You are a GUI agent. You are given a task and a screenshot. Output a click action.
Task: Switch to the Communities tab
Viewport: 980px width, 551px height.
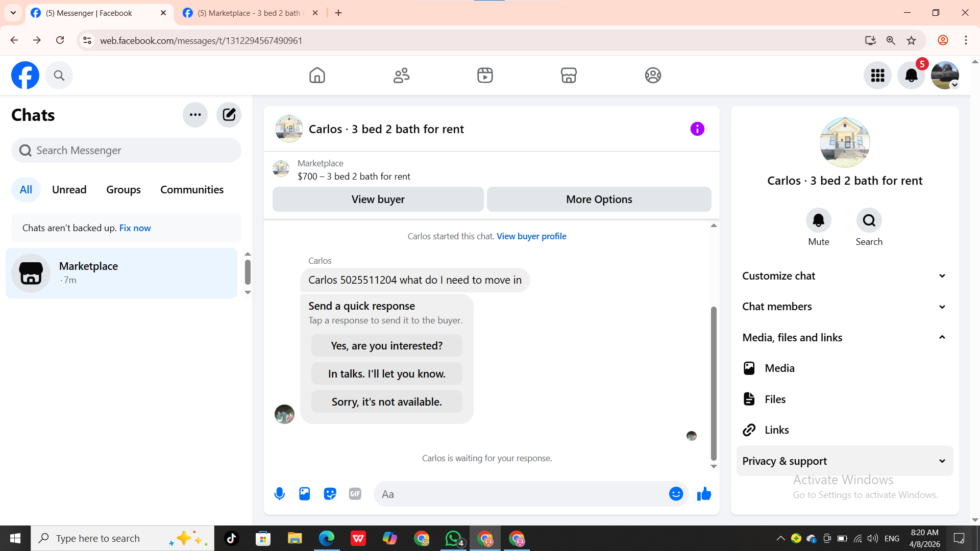[192, 190]
